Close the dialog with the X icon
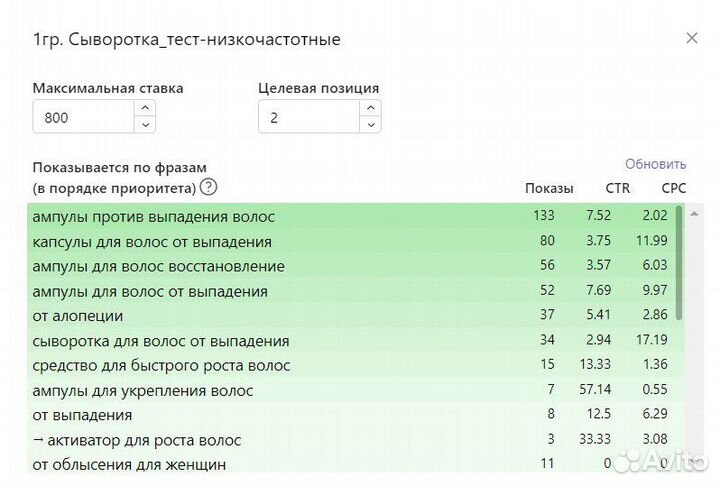This screenshot has width=720, height=486. pos(692,39)
